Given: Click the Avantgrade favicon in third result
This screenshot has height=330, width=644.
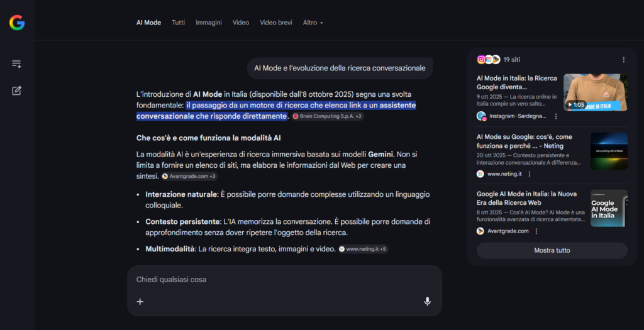Looking at the screenshot, I should point(480,231).
